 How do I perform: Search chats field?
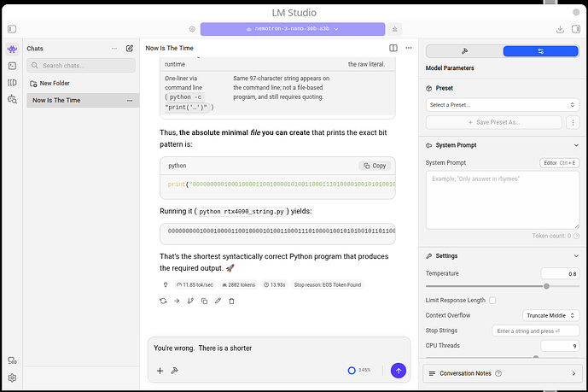pos(81,65)
